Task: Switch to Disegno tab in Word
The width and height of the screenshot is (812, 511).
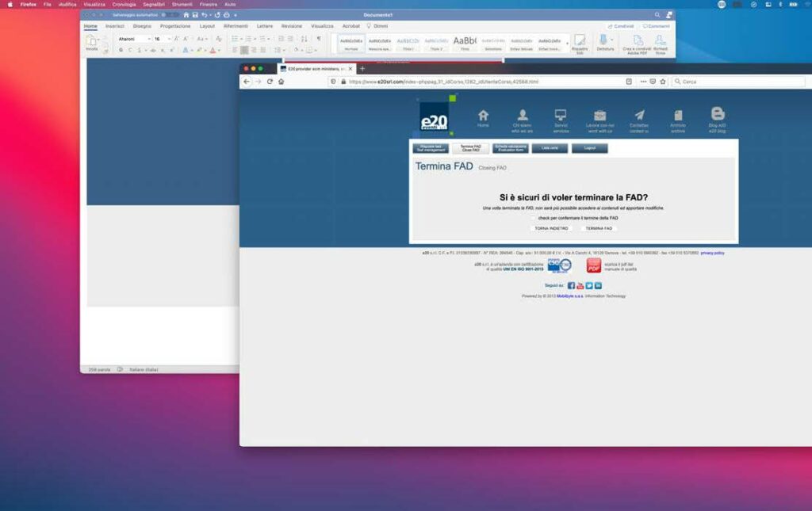Action: click(x=142, y=26)
